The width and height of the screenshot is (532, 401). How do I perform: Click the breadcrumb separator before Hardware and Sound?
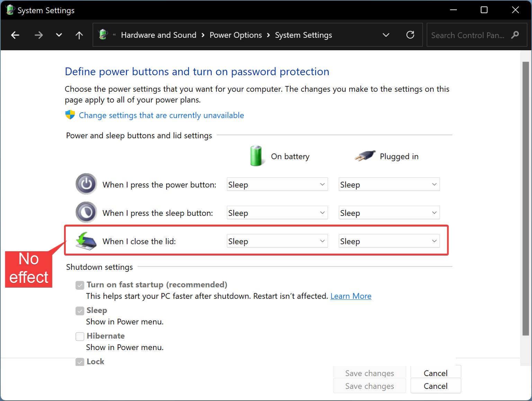[x=114, y=35]
